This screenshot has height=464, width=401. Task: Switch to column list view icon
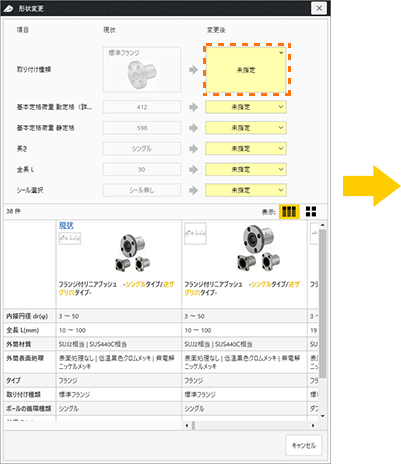[289, 211]
